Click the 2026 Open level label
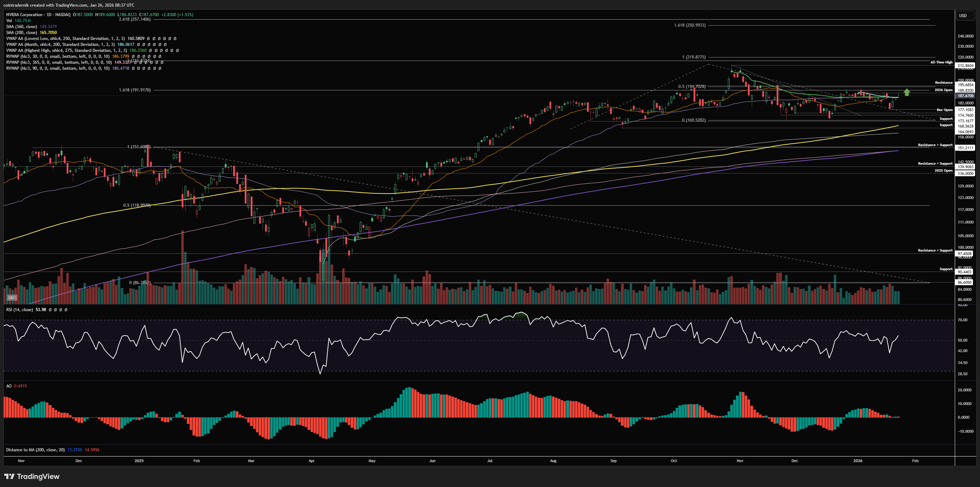 coord(943,90)
